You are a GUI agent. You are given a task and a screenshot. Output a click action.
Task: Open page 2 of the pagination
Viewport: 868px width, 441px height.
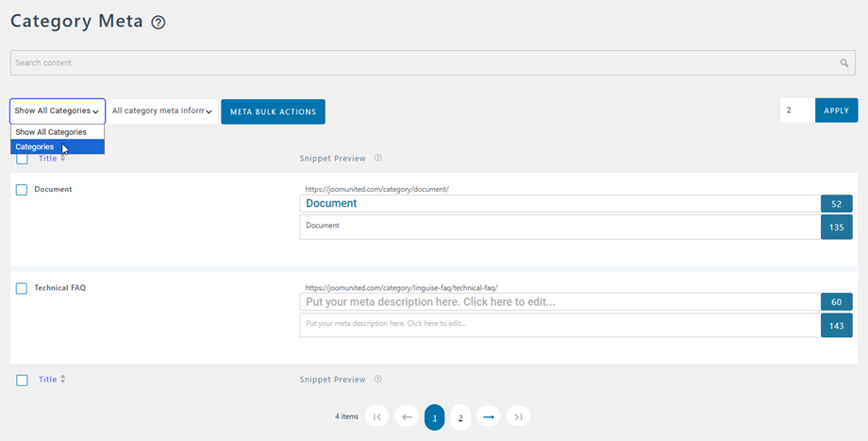(x=460, y=417)
